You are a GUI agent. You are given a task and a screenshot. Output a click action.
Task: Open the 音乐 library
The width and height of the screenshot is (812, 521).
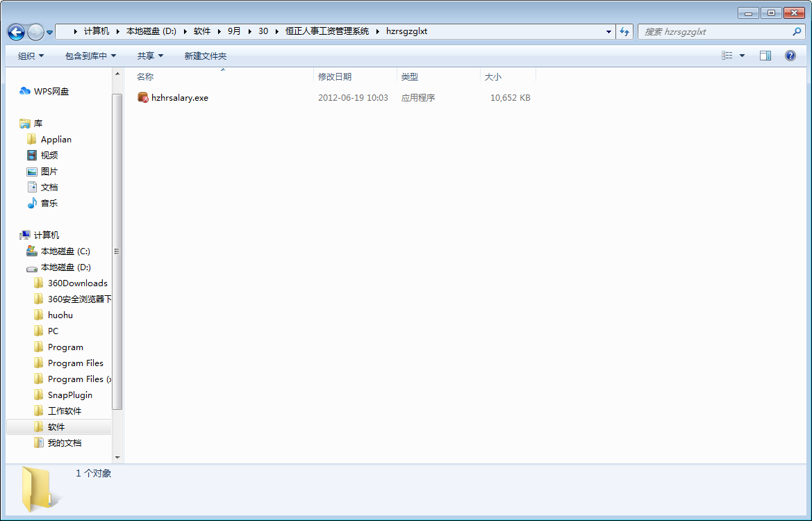coord(42,203)
